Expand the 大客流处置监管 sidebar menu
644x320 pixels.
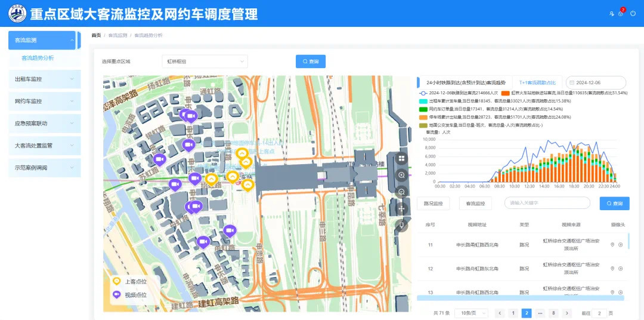(x=44, y=146)
